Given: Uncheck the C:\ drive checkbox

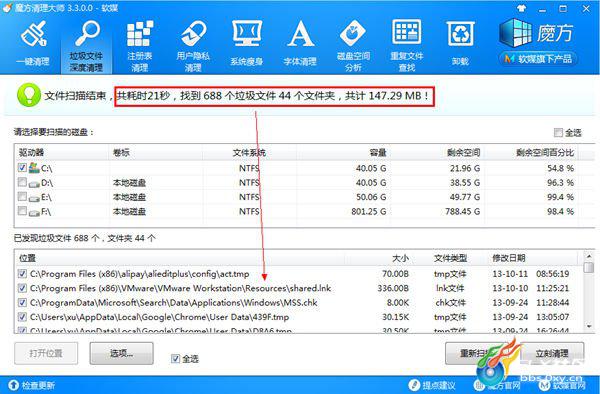Looking at the screenshot, I should pos(22,168).
